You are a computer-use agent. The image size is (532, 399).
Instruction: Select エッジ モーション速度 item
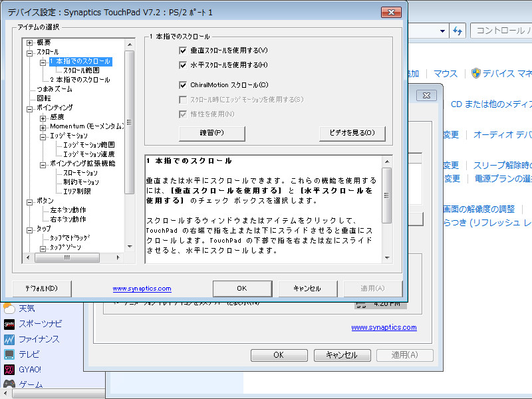pos(89,154)
